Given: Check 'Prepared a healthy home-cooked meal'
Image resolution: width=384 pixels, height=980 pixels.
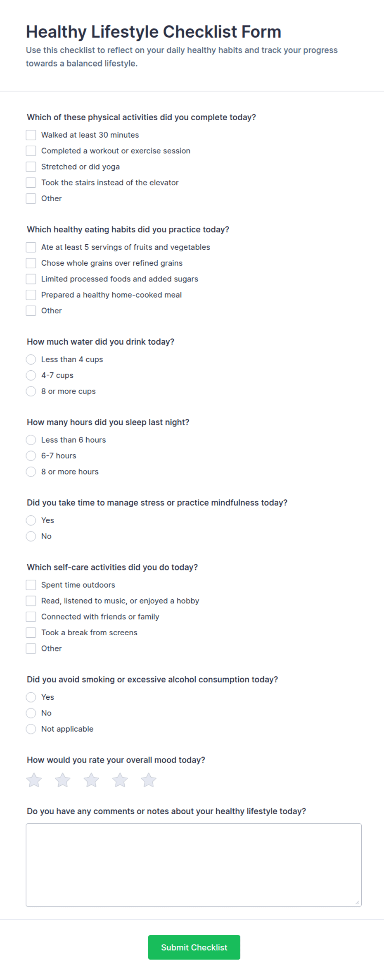Looking at the screenshot, I should click(31, 295).
